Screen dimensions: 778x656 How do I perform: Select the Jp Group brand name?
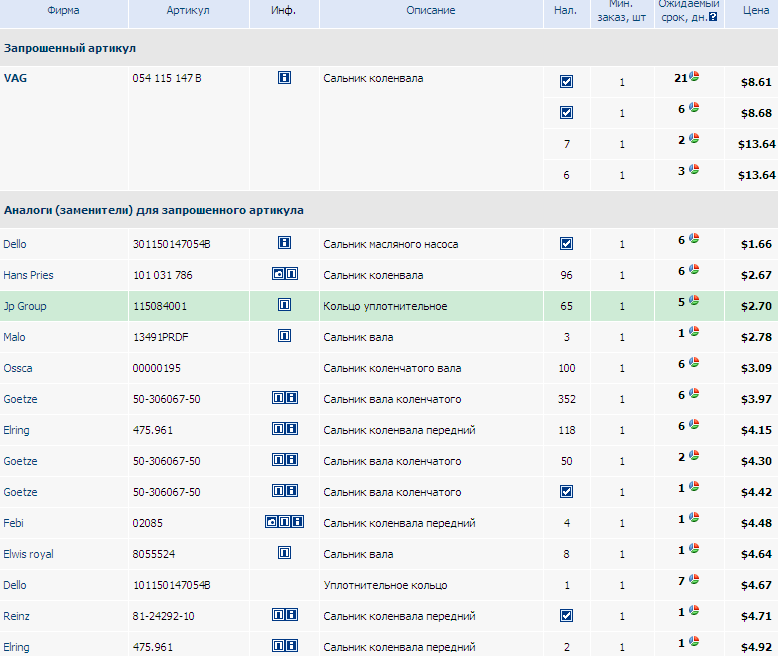tap(25, 306)
